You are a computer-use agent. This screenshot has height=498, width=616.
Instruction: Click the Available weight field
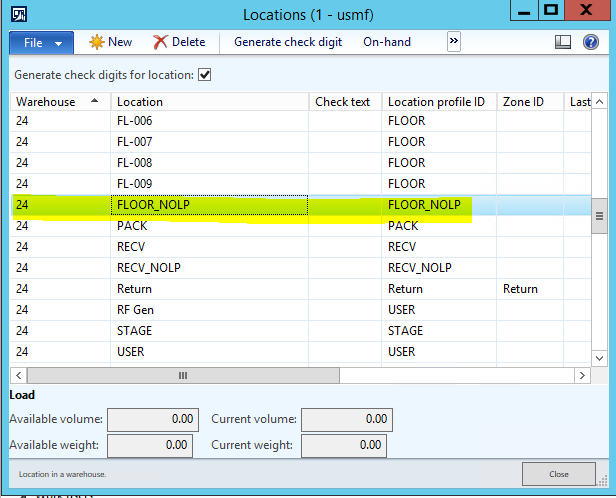point(150,445)
